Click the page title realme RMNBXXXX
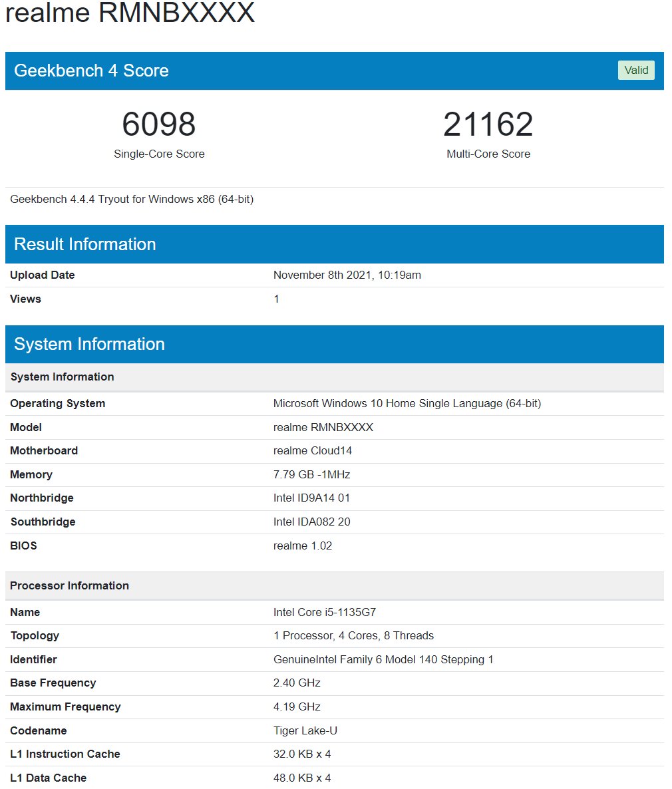 coord(130,13)
